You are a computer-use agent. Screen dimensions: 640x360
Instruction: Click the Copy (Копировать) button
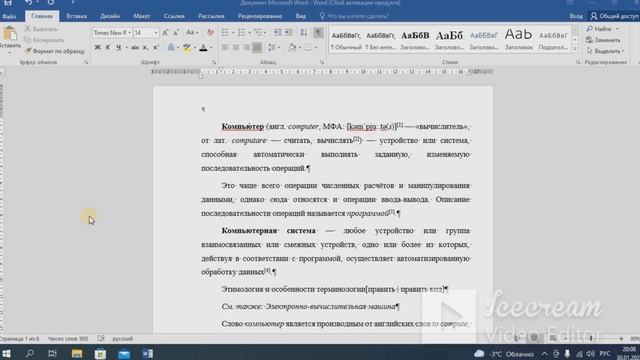click(x=44, y=40)
